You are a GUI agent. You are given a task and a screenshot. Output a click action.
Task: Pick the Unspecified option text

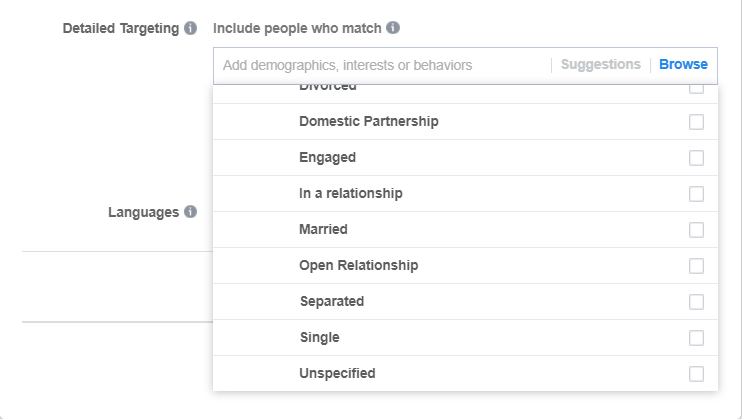coord(337,374)
